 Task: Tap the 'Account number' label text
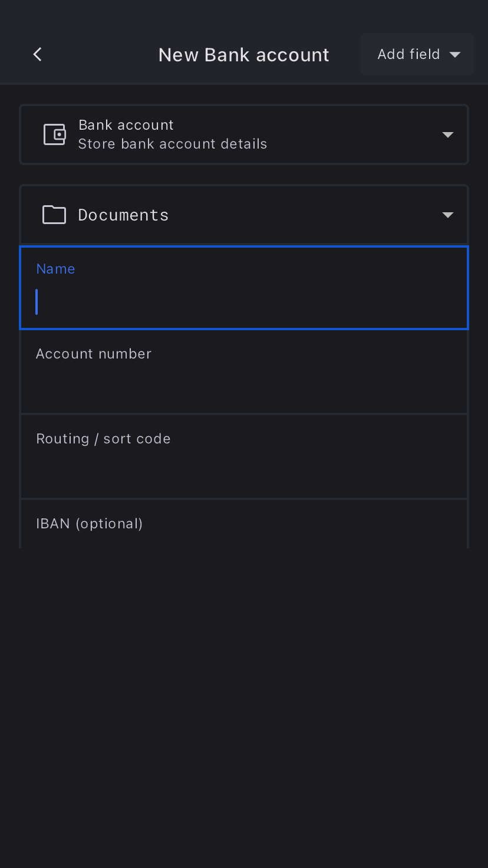click(94, 354)
